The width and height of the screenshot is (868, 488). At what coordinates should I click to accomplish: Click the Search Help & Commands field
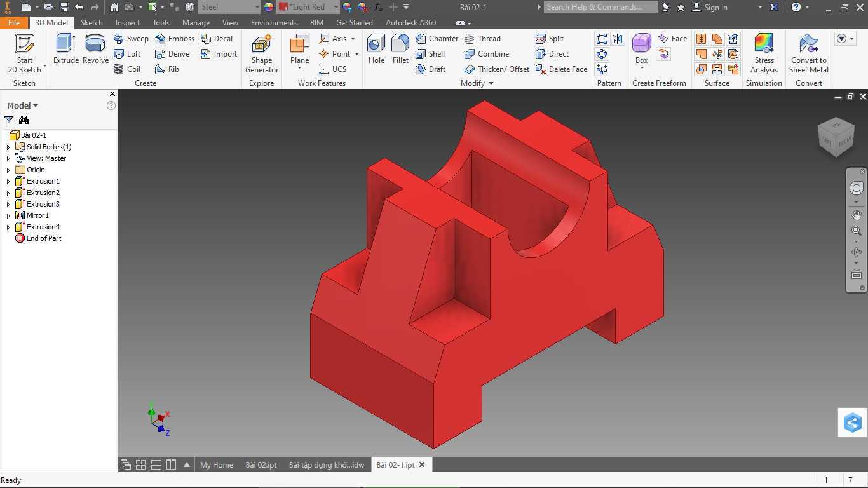pos(600,7)
